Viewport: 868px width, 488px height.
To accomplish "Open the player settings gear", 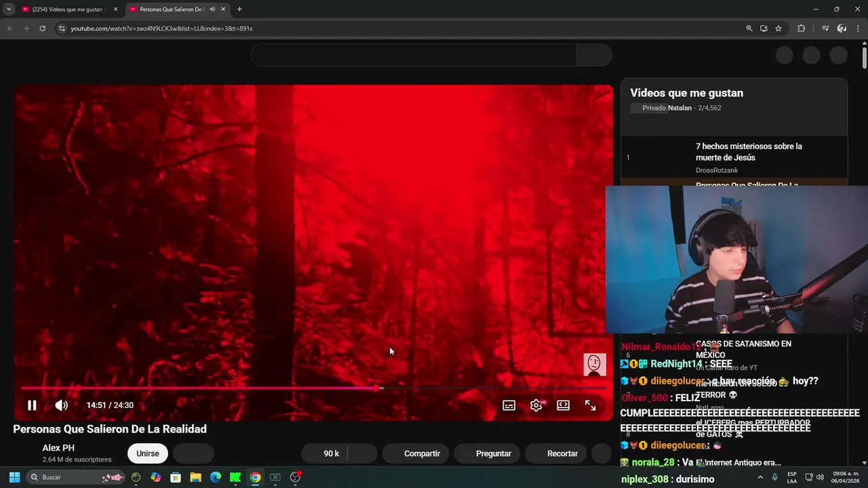I will (x=536, y=405).
